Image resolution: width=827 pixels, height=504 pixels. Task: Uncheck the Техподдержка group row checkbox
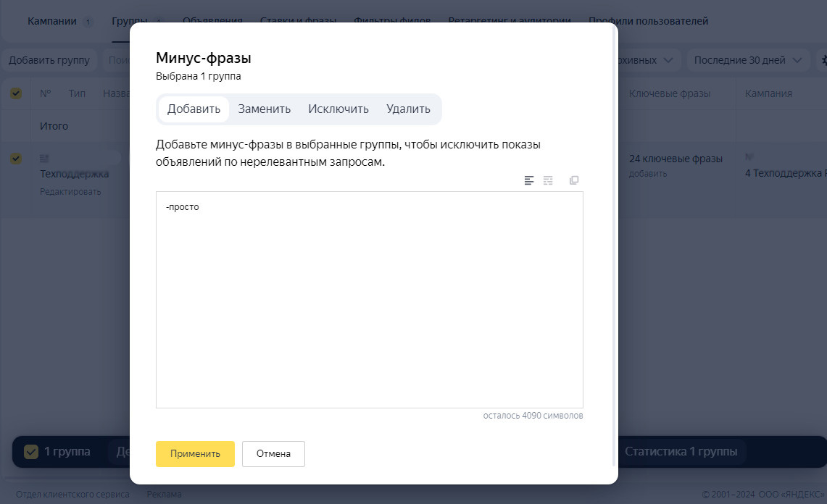[x=16, y=159]
